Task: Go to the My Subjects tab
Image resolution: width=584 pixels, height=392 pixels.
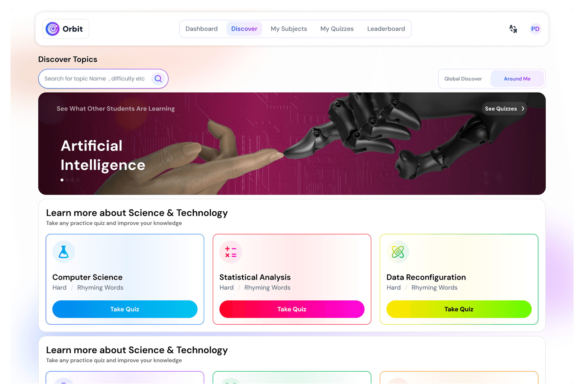Action: pos(289,29)
